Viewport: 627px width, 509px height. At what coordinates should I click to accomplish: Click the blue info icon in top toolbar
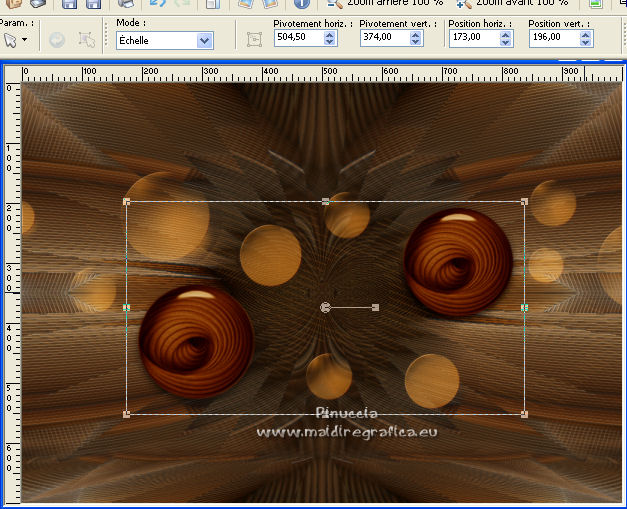pyautogui.click(x=302, y=4)
